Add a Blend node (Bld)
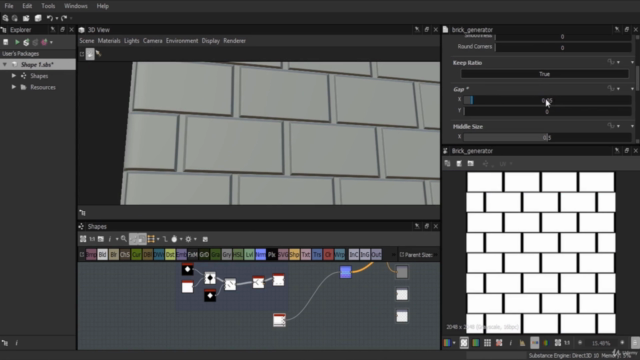This screenshot has width=640, height=360. point(102,255)
